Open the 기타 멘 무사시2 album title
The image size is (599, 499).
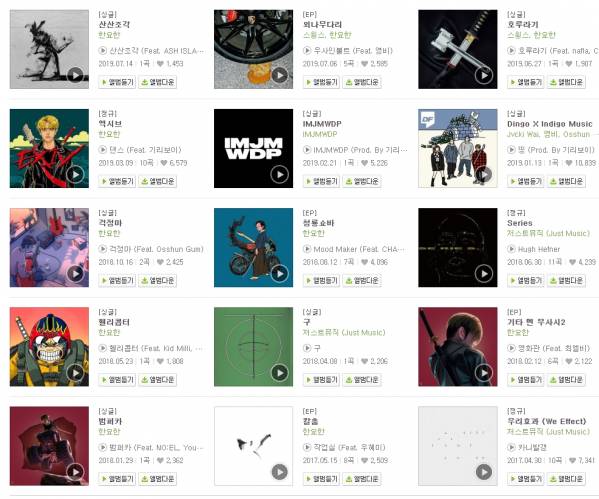(536, 322)
